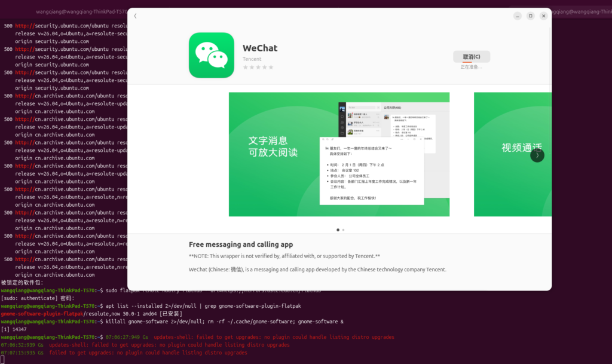612x364 pixels.
Task: Click the sudo authenticate password prompt line
Action: [38, 298]
